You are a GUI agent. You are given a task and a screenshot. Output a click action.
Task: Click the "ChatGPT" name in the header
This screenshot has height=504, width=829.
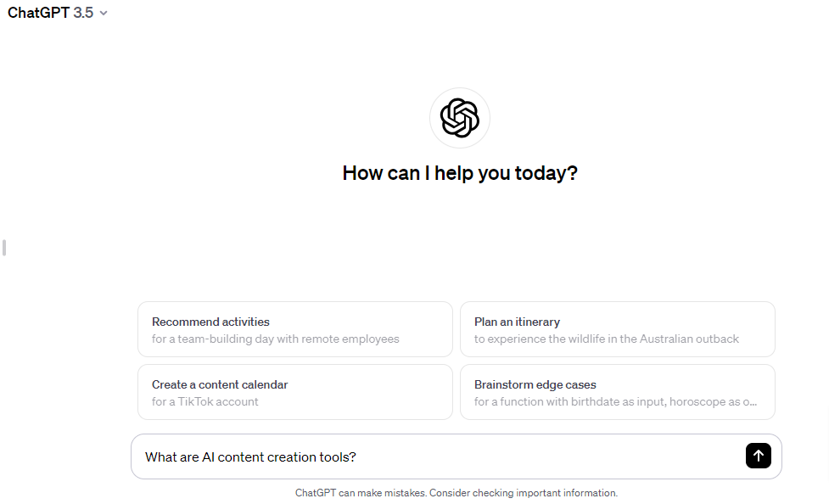(38, 14)
